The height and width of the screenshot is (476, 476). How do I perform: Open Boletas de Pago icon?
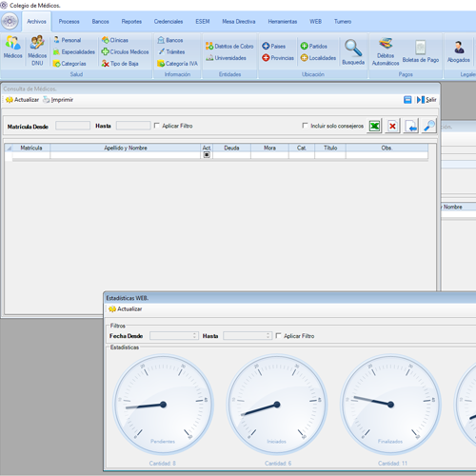[421, 51]
